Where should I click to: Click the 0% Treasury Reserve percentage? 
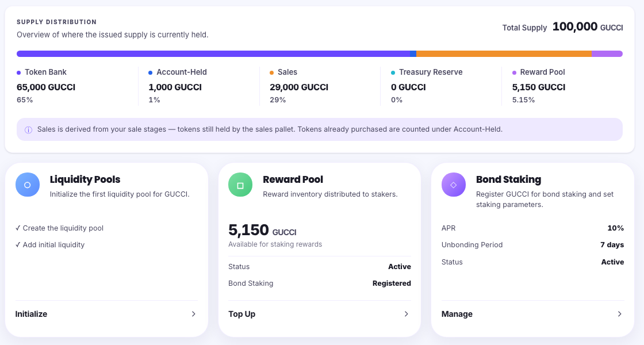[397, 100]
